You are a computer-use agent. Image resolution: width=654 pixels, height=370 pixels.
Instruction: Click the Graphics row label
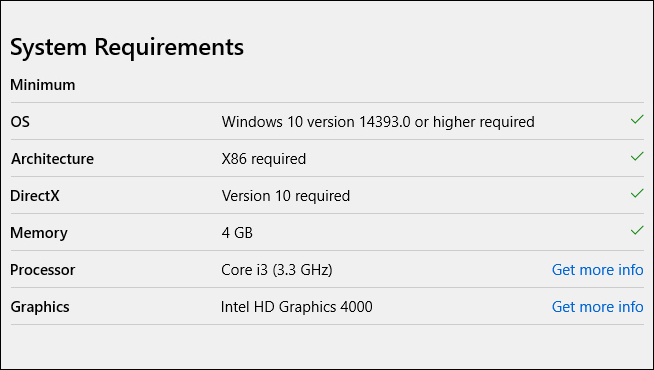coord(40,307)
